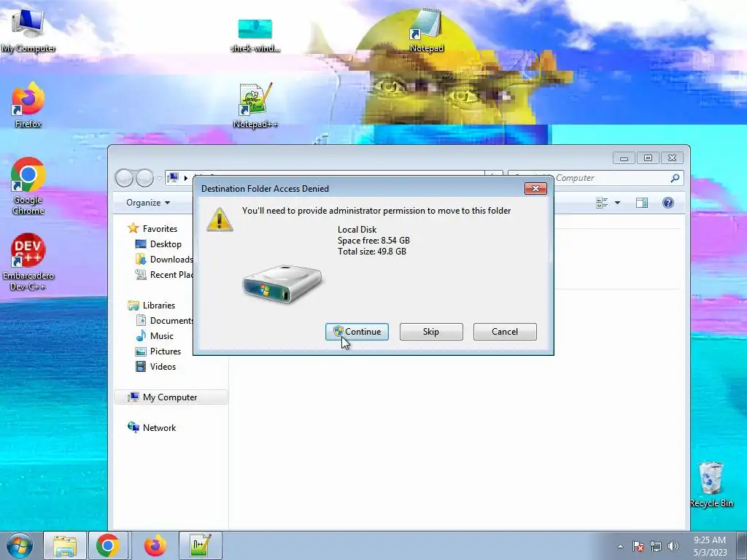
Task: Select Downloads under Favorites
Action: (x=164, y=260)
